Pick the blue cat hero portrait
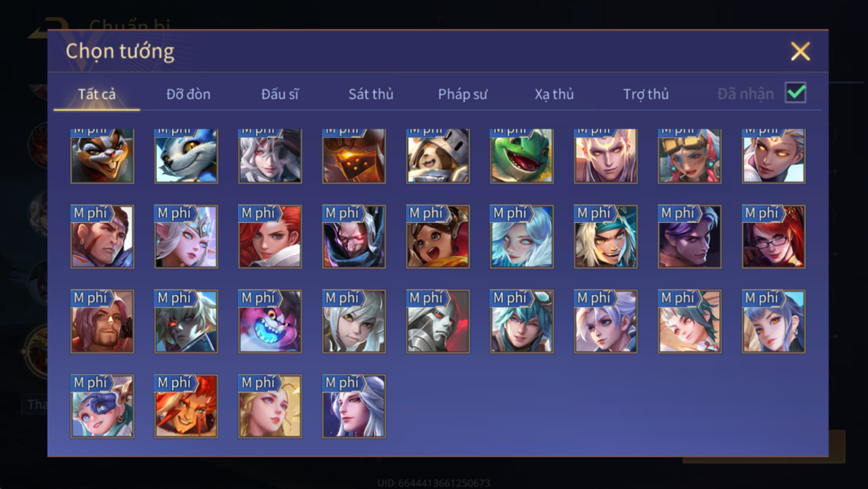868x489 pixels. click(186, 156)
